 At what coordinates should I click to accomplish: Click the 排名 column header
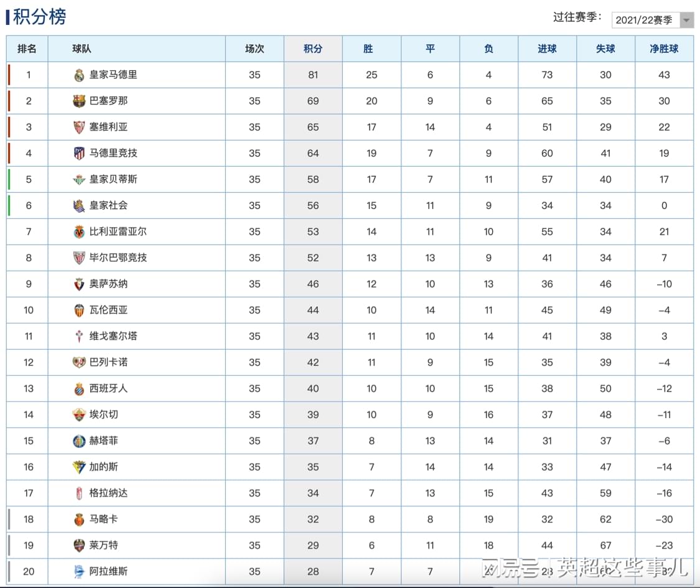pos(27,49)
